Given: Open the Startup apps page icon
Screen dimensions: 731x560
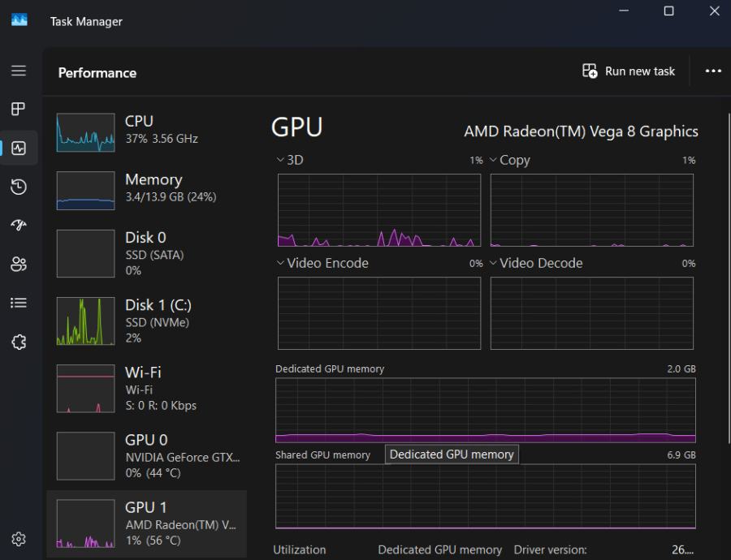Looking at the screenshot, I should (x=19, y=226).
